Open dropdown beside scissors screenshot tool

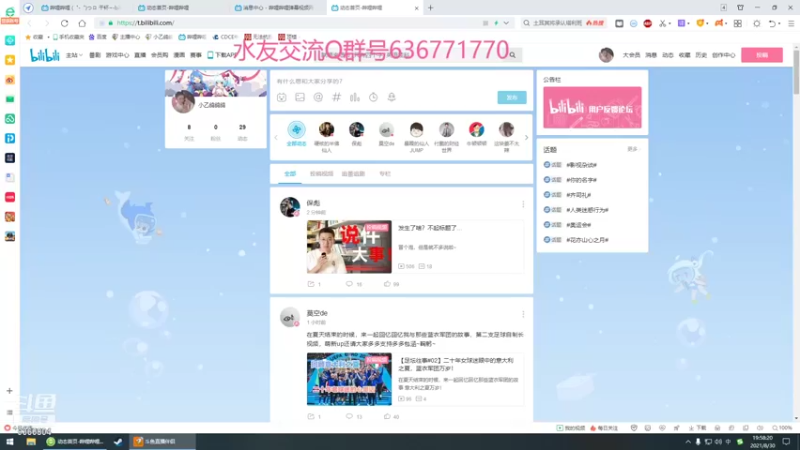[669, 23]
